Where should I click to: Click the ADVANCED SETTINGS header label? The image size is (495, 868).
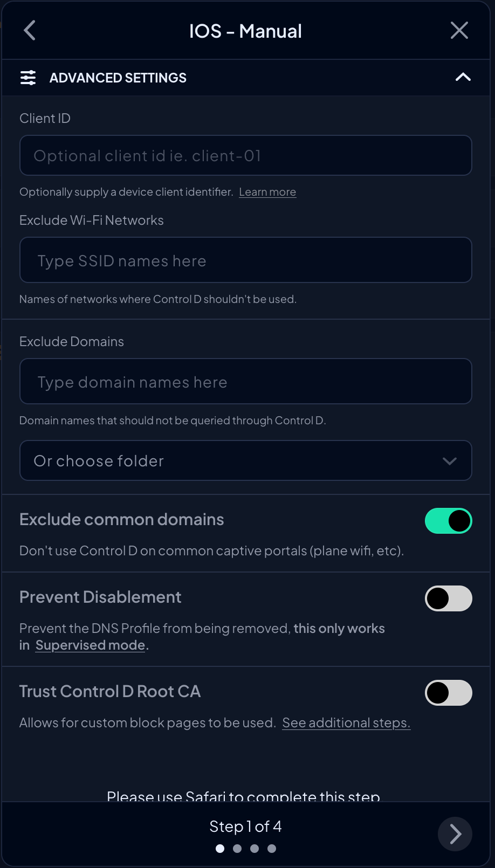click(118, 78)
